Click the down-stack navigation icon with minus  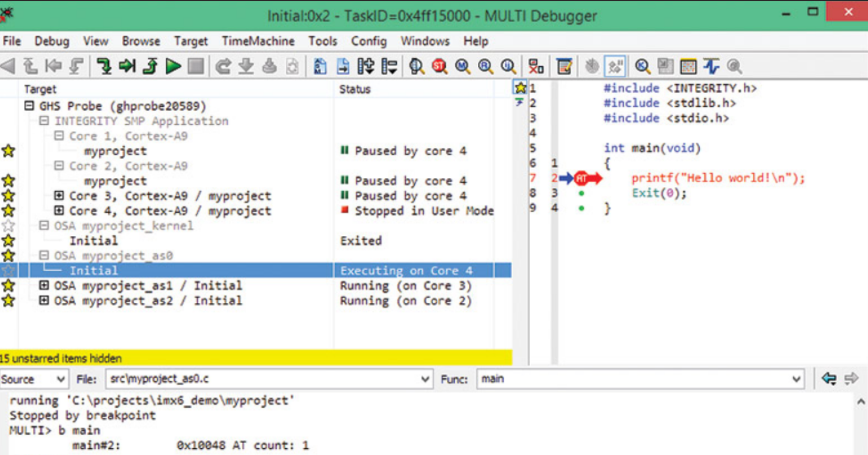(389, 66)
